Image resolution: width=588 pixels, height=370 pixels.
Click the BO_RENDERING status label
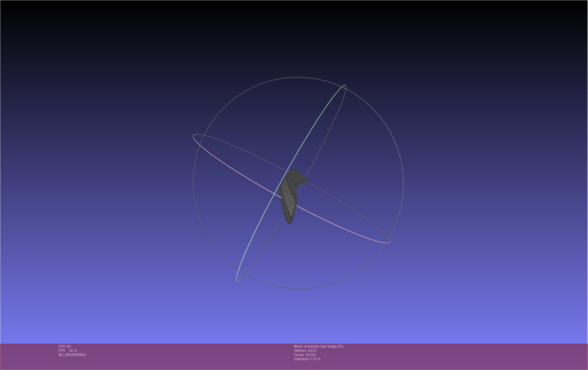(x=72, y=355)
